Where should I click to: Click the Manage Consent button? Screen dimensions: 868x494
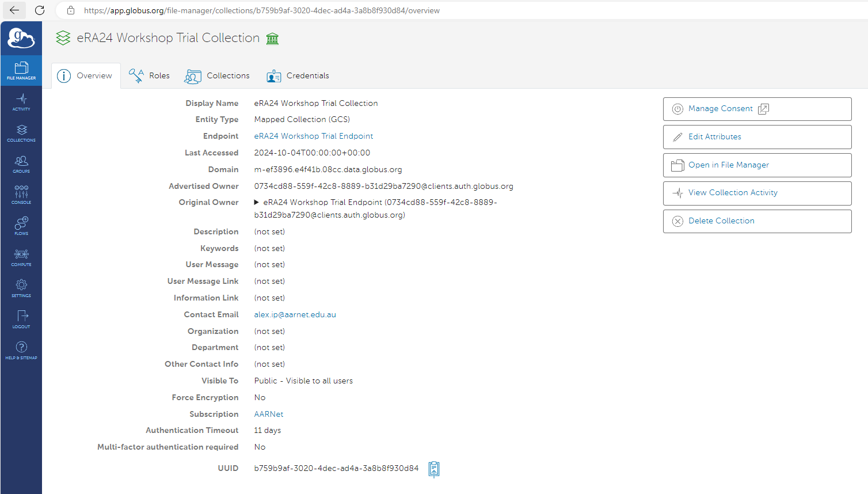pyautogui.click(x=757, y=109)
